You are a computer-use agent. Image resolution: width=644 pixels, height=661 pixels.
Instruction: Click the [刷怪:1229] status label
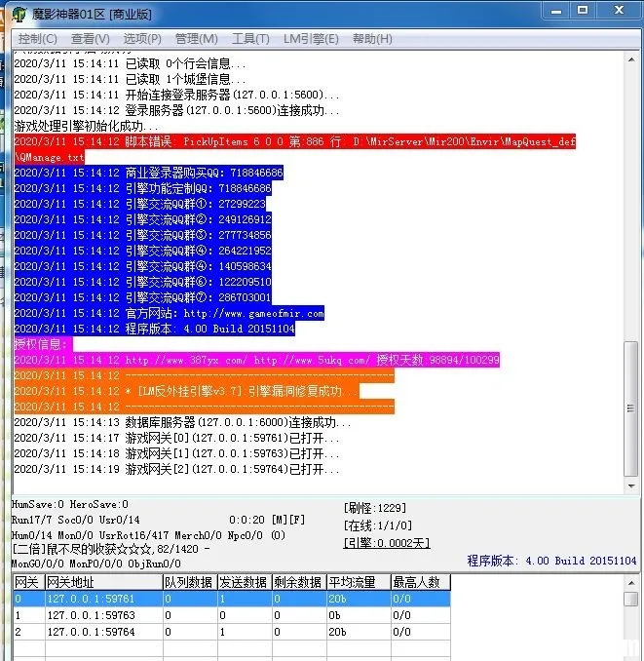pos(375,508)
